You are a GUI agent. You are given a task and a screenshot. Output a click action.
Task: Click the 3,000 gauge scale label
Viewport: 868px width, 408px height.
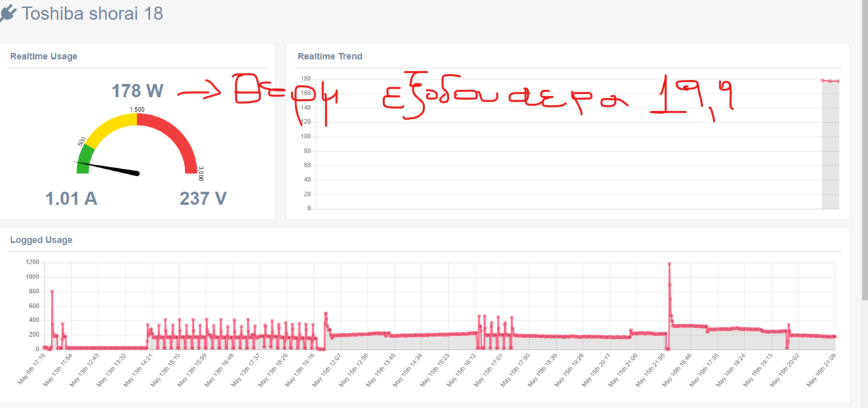[x=201, y=175]
